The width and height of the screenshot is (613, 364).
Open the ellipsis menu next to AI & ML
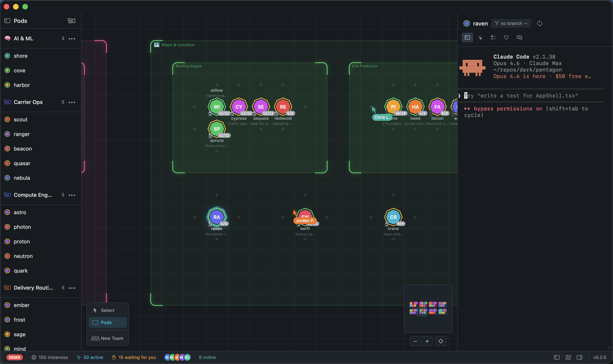pos(72,39)
